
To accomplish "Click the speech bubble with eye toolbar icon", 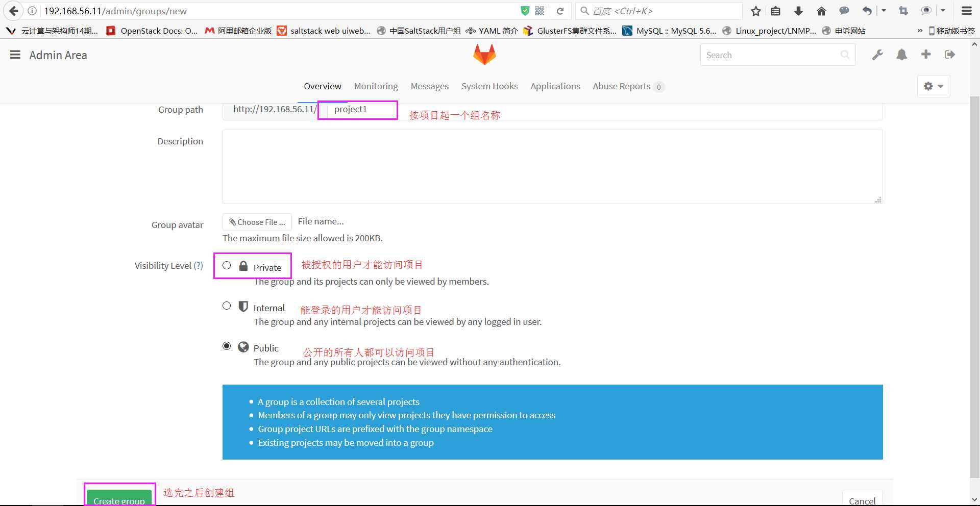I will pos(926,11).
